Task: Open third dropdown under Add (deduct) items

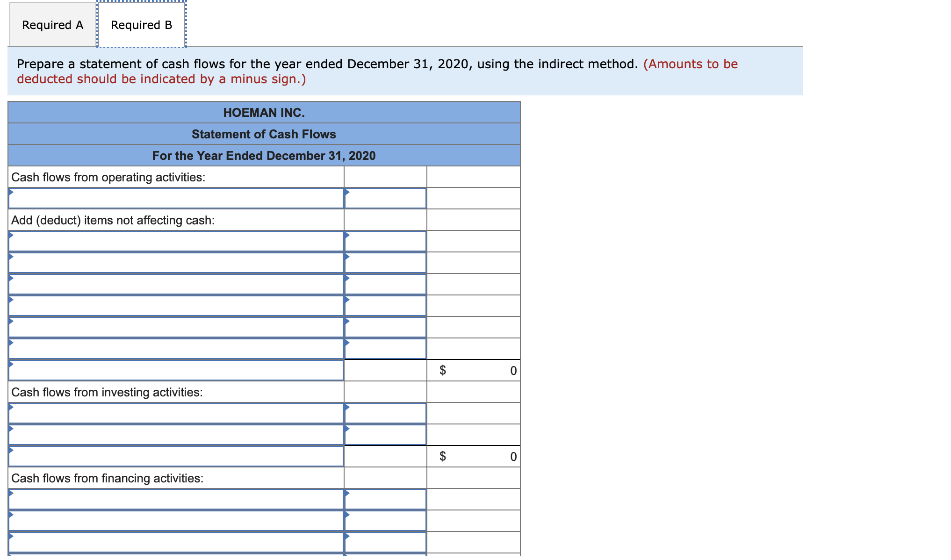Action: (176, 284)
